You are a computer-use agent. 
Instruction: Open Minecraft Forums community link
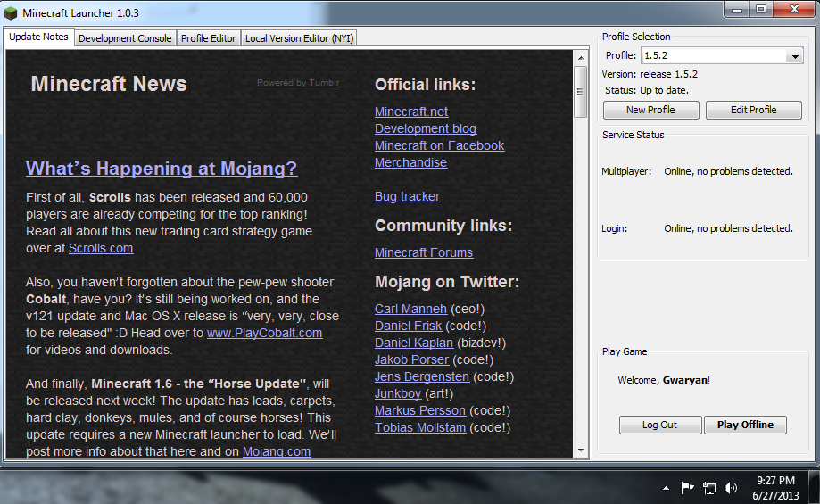[424, 252]
